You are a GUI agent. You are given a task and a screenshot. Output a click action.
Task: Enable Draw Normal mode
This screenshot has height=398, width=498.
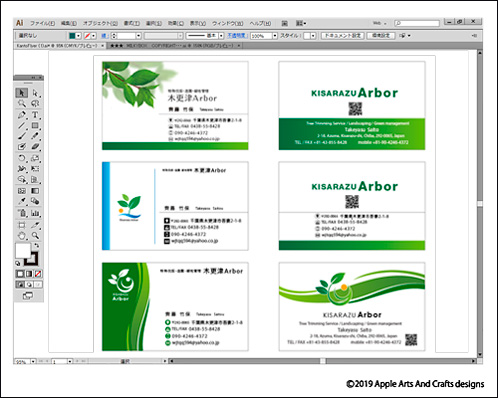pyautogui.click(x=20, y=284)
